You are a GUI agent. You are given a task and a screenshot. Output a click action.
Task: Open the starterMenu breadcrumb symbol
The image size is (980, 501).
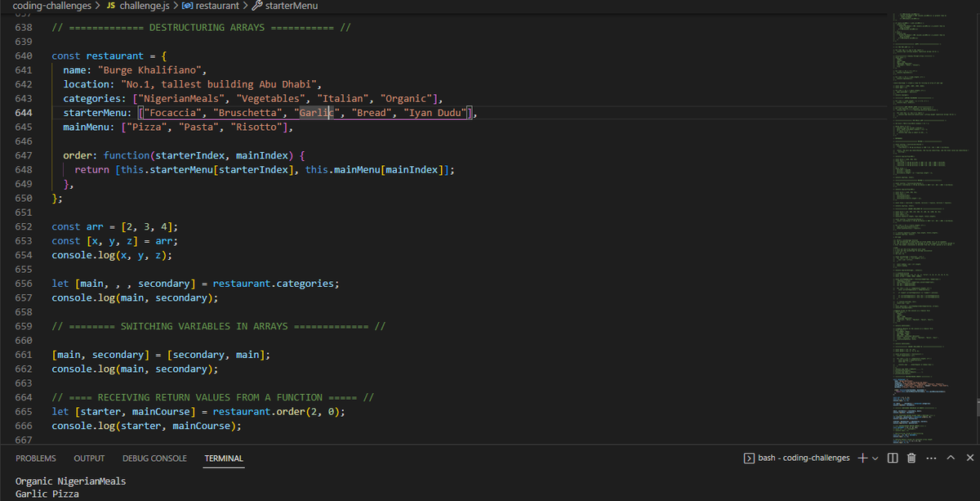(x=291, y=6)
